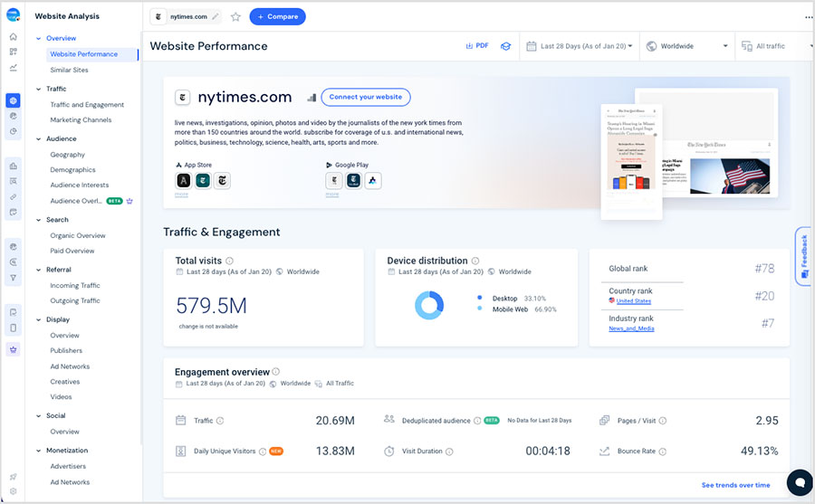Screen dimensions: 815x504
Task: Click the nytimes desktop preview thumbnail
Action: pos(720,143)
